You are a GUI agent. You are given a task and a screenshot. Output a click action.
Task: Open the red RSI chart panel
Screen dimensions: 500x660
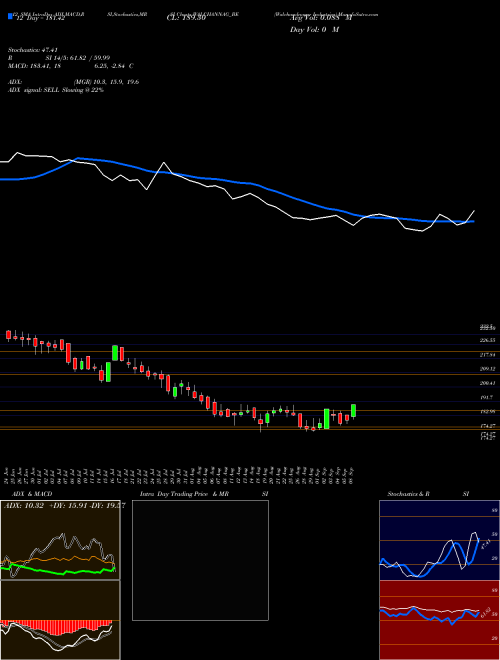pos(439,620)
